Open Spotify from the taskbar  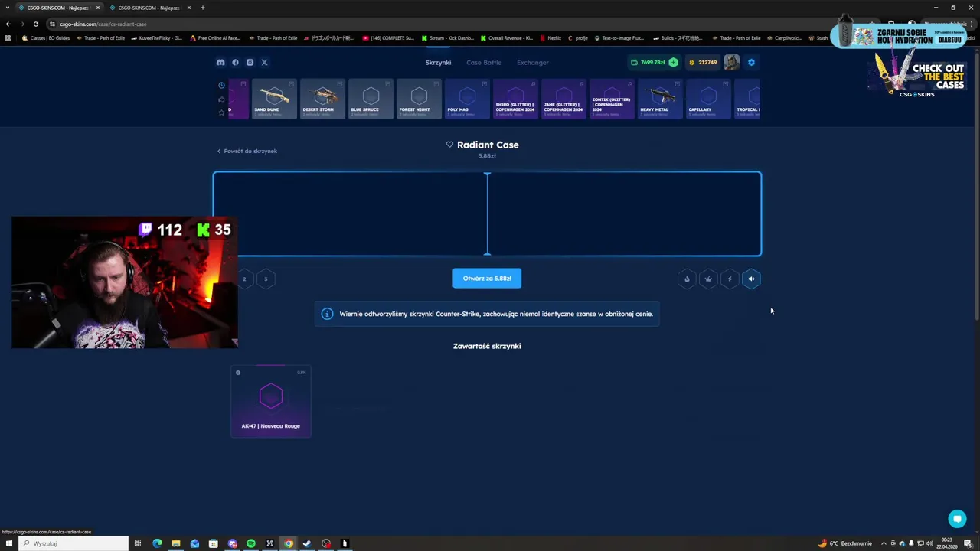251,543
